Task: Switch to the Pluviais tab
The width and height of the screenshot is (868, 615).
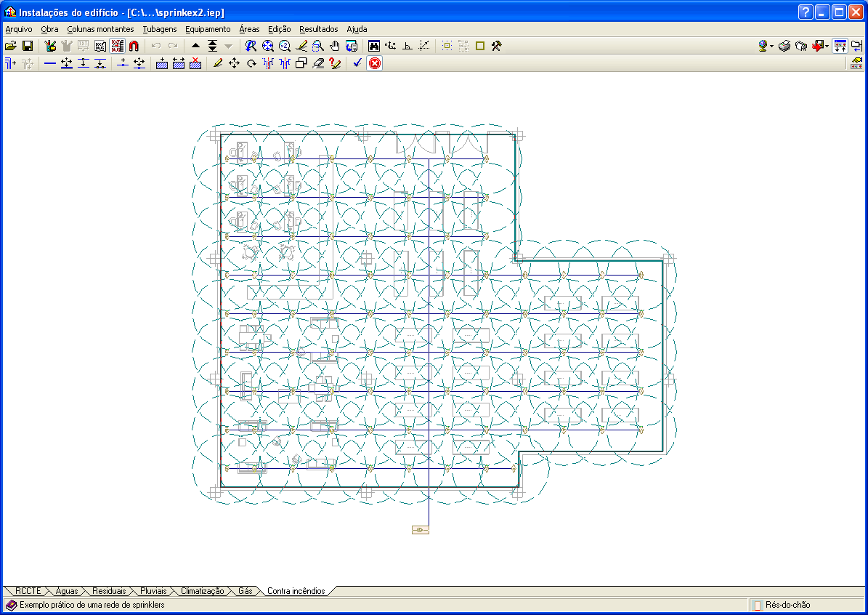Action: click(x=153, y=591)
